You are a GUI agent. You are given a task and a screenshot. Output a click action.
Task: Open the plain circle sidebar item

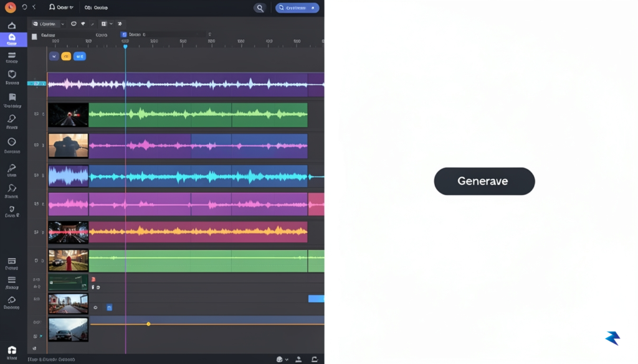click(x=12, y=145)
